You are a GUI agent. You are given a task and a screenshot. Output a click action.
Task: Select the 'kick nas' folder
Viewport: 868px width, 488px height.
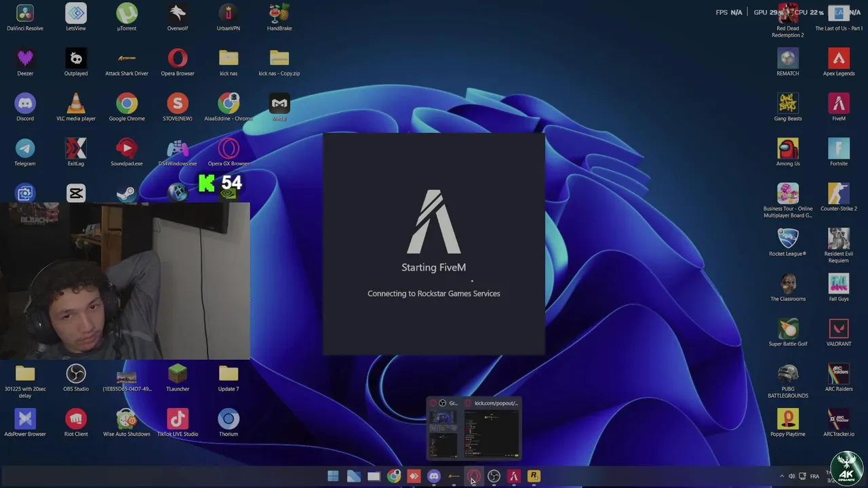tap(229, 62)
